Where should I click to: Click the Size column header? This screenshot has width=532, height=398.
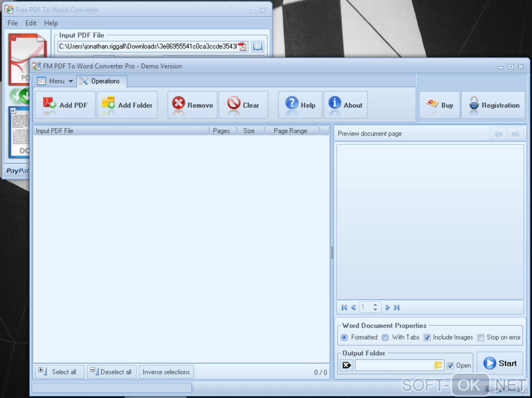click(250, 131)
